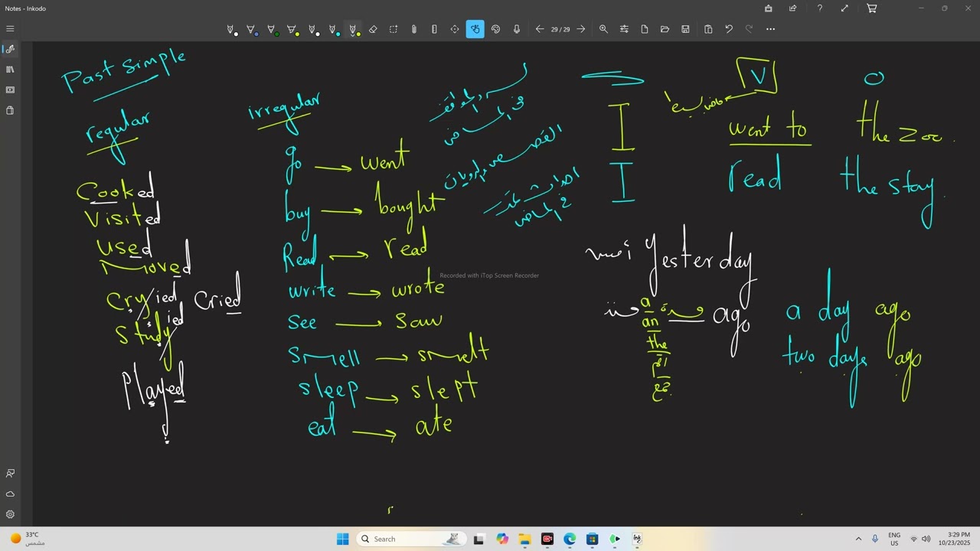Open the page 29 / 29 indicator
This screenshot has height=551, width=980.
[x=560, y=29]
